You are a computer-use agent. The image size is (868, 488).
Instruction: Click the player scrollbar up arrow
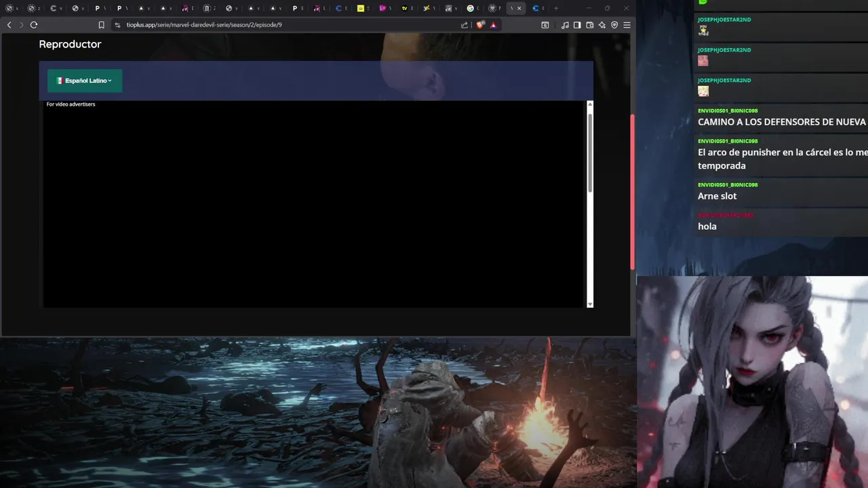pyautogui.click(x=590, y=104)
